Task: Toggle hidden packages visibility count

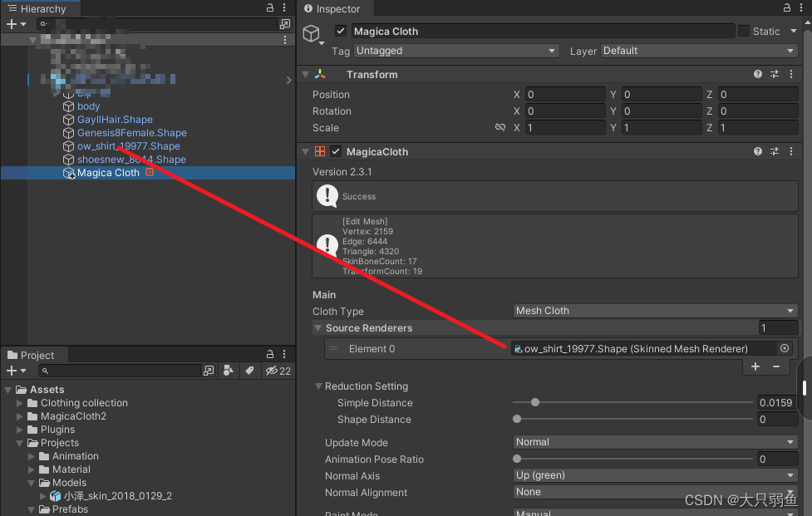Action: [278, 371]
